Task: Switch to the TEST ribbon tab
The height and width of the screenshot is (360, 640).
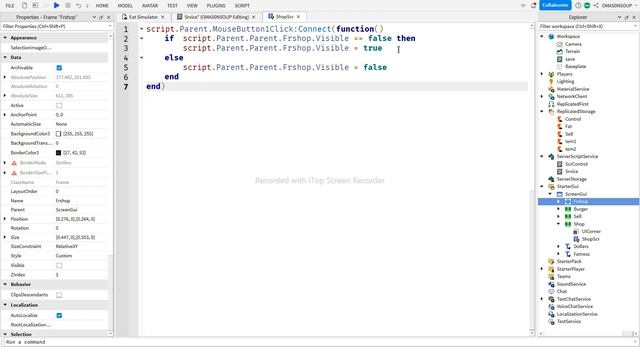Action: pyautogui.click(x=172, y=6)
